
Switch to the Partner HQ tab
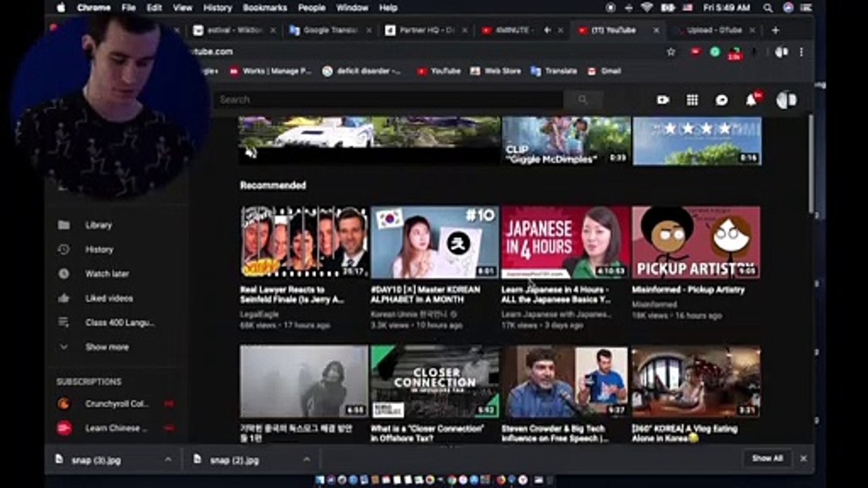click(426, 30)
